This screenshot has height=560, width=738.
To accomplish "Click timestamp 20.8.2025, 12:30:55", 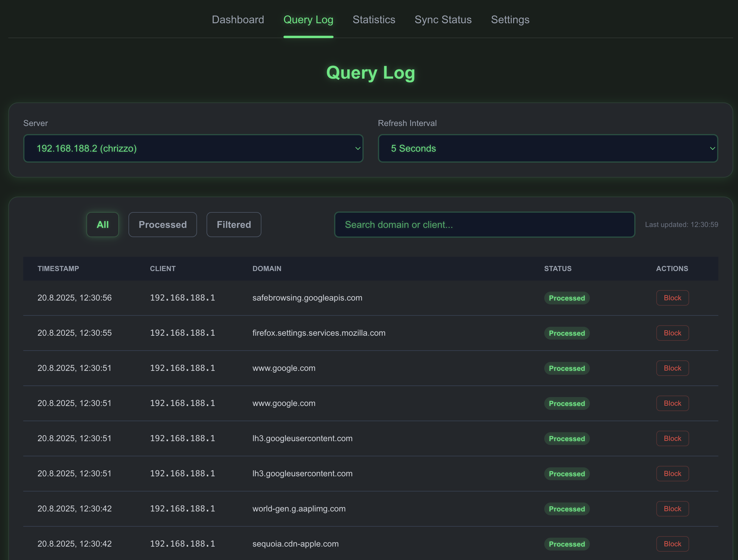I will coord(75,333).
